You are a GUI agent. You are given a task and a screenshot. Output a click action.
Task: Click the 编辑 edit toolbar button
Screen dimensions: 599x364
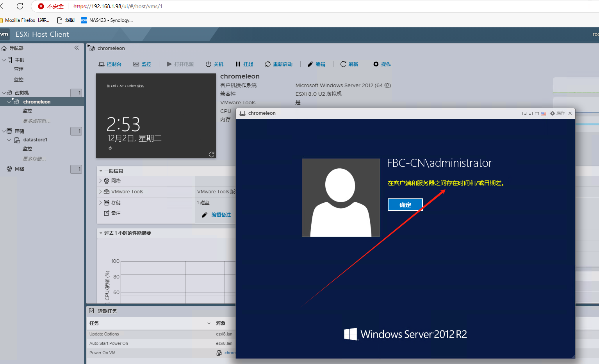click(316, 64)
